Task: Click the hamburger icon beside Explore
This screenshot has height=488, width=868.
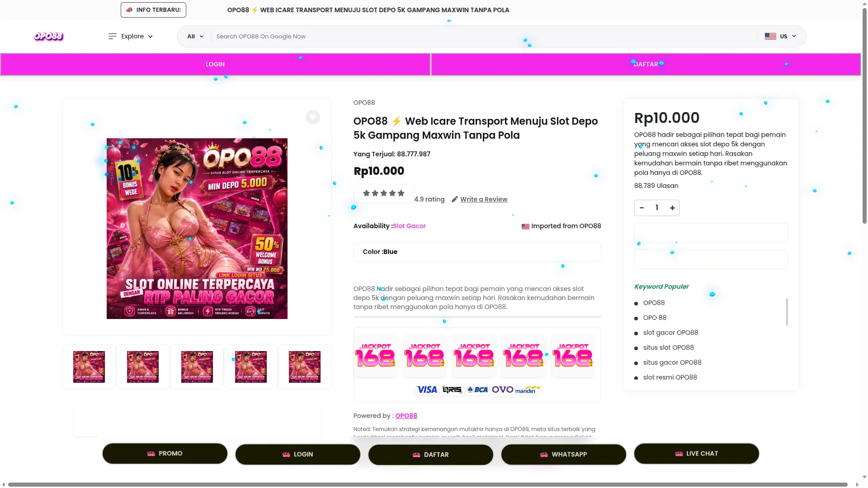Action: point(113,36)
